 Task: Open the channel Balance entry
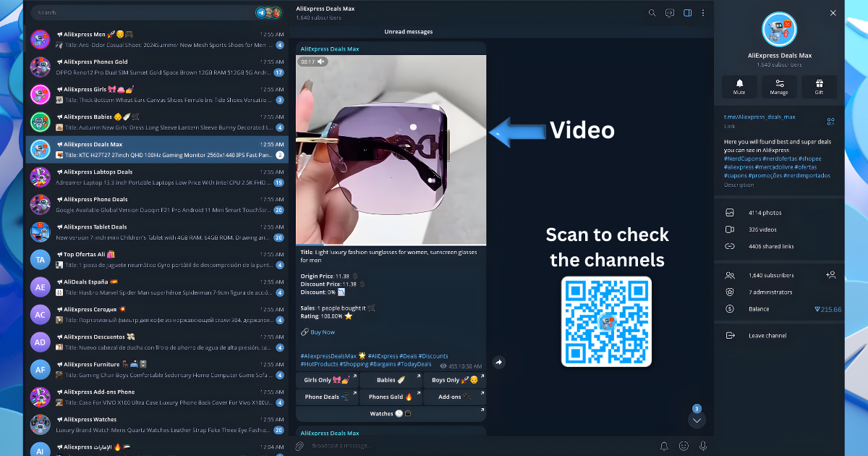click(x=779, y=309)
